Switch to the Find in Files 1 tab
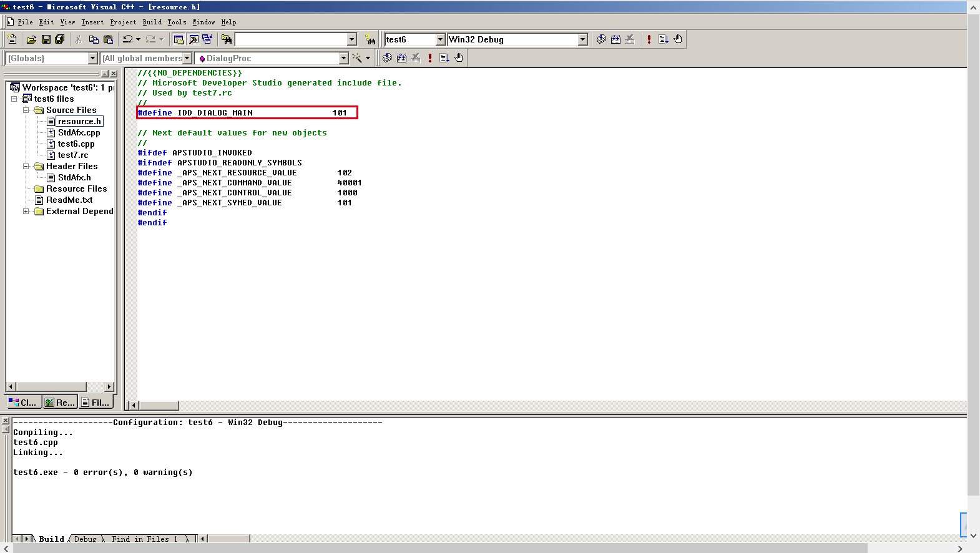The image size is (980, 553). [x=144, y=539]
